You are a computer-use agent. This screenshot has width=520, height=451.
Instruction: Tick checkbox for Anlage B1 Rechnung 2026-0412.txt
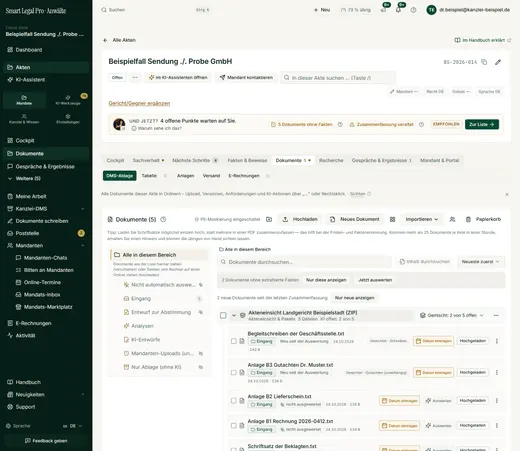click(x=234, y=426)
